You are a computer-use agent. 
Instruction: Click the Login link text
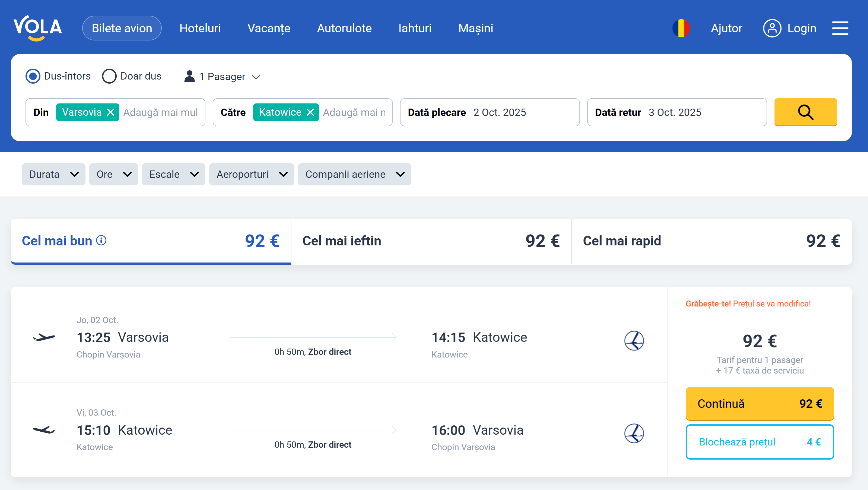[x=802, y=28]
